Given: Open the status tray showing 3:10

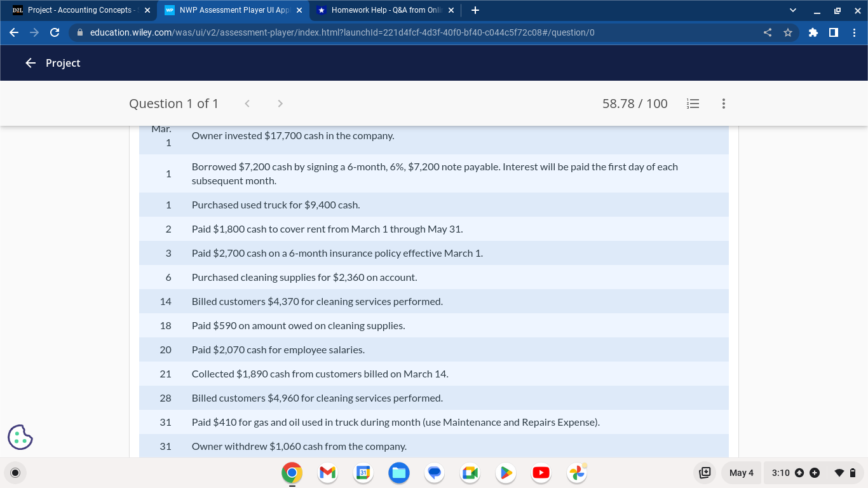Looking at the screenshot, I should point(814,473).
